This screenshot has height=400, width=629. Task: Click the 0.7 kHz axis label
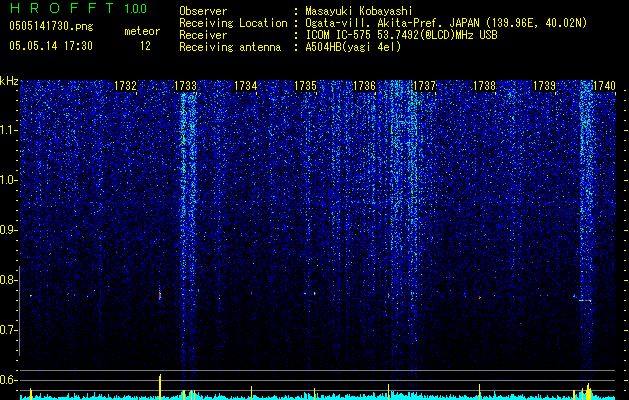click(8, 330)
